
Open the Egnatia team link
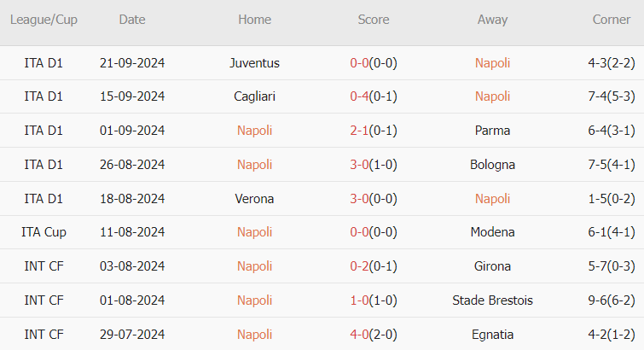click(492, 334)
